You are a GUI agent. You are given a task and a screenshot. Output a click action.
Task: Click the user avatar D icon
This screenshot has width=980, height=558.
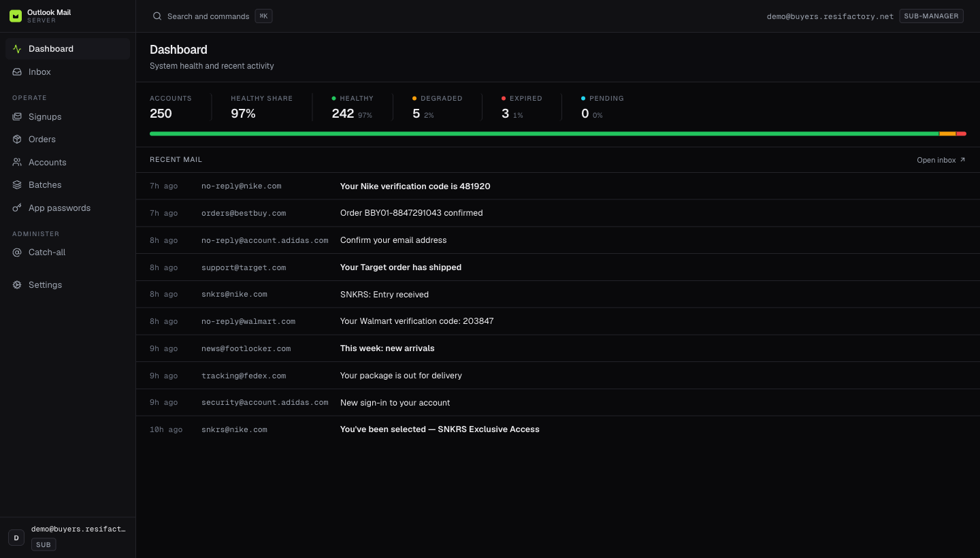(16, 538)
